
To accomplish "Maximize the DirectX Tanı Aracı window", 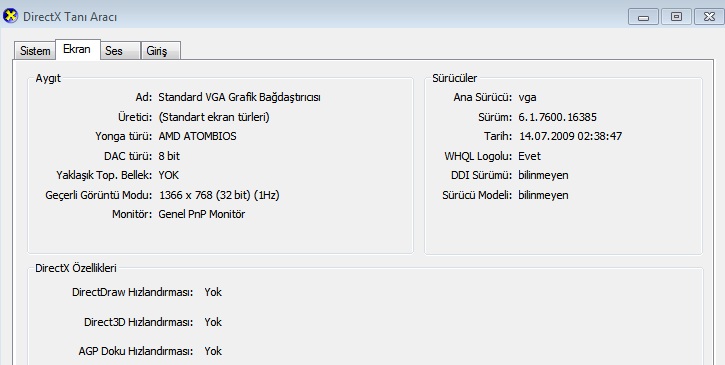I will pos(676,17).
